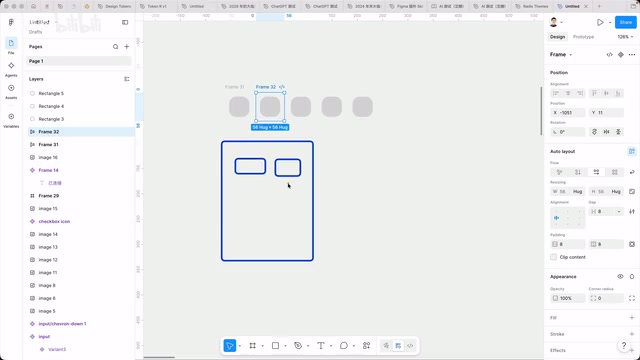Viewport: 640px width, 360px height.
Task: Choose vertical flow direction in Auto layout
Action: pos(578,172)
